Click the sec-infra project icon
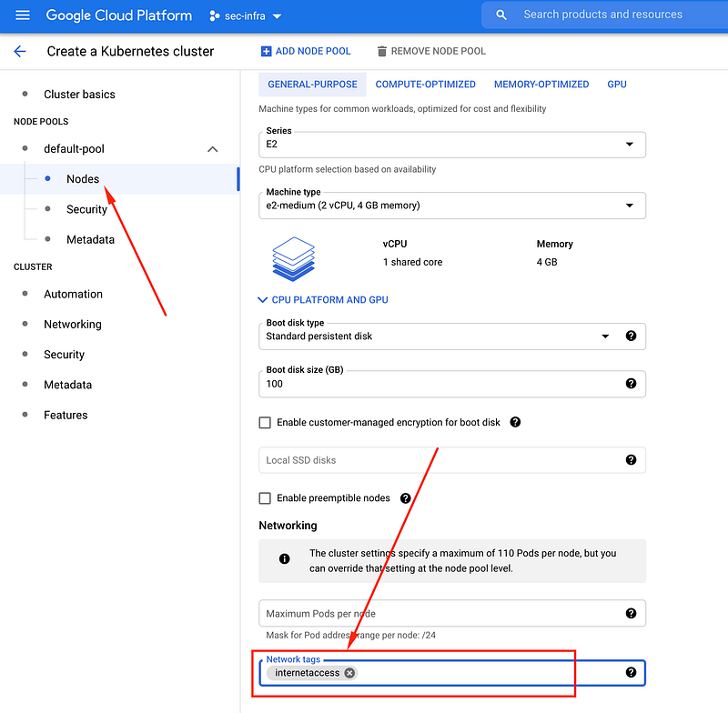Viewport: 728px width, 713px height. coord(214,15)
